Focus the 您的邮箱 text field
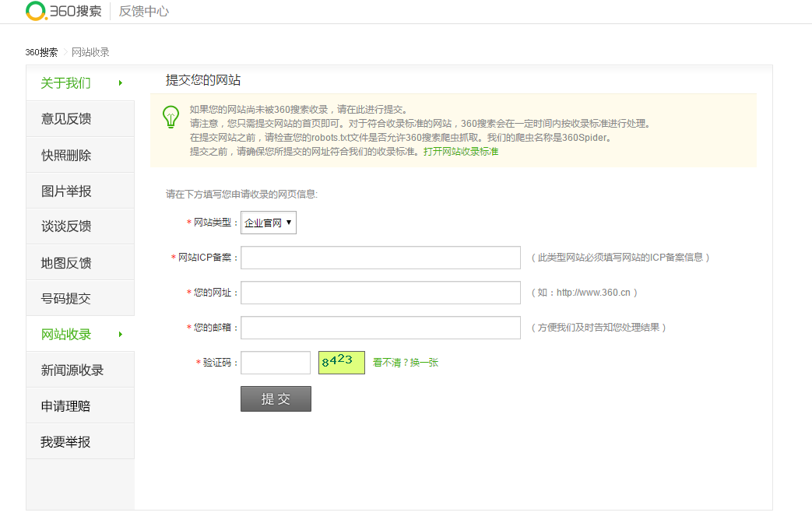Screen dimensions: 812x530 [380, 328]
